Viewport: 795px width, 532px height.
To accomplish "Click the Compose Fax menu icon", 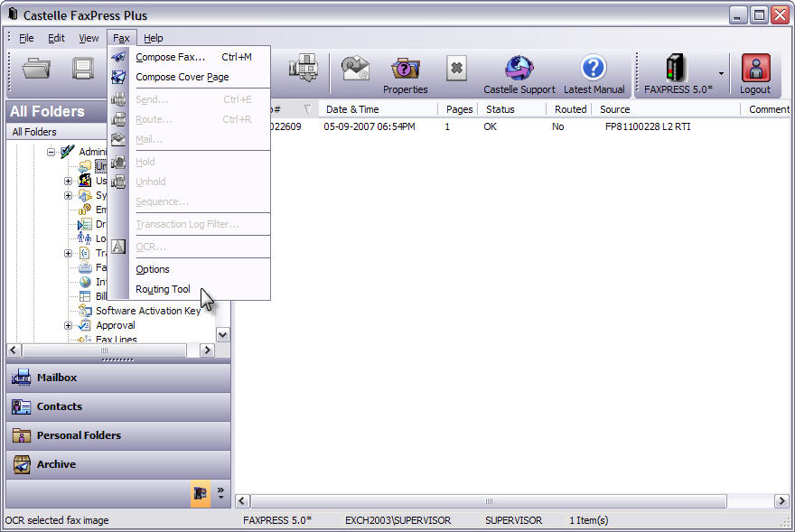I will 118,57.
